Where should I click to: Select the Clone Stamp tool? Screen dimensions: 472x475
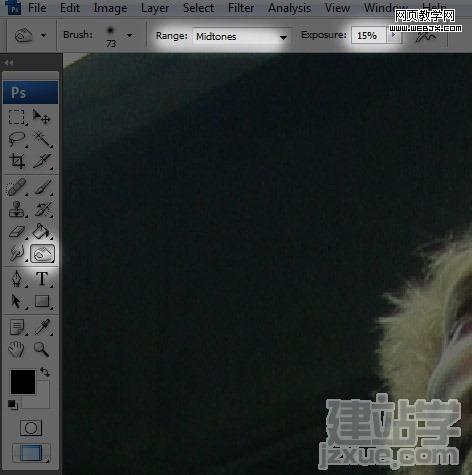pos(17,210)
